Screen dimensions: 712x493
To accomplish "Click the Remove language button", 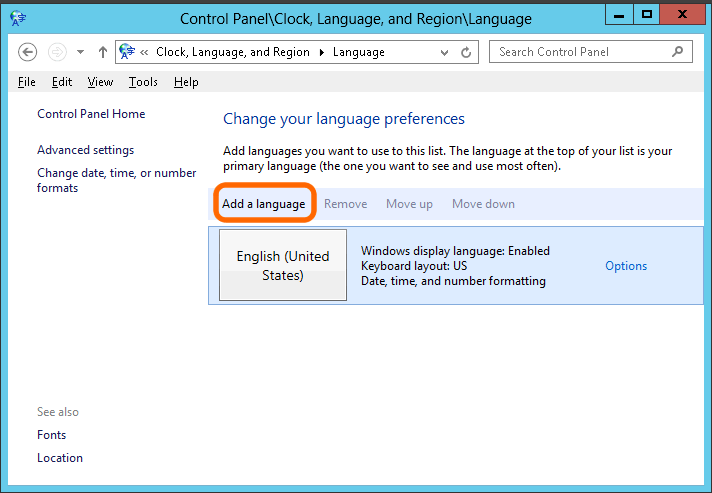I will point(346,204).
